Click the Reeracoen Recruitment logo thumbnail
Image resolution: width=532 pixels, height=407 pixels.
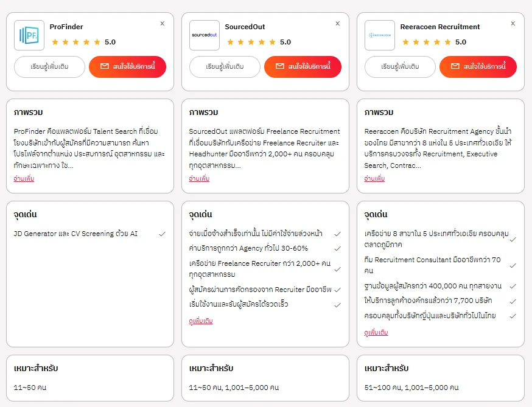tap(380, 35)
